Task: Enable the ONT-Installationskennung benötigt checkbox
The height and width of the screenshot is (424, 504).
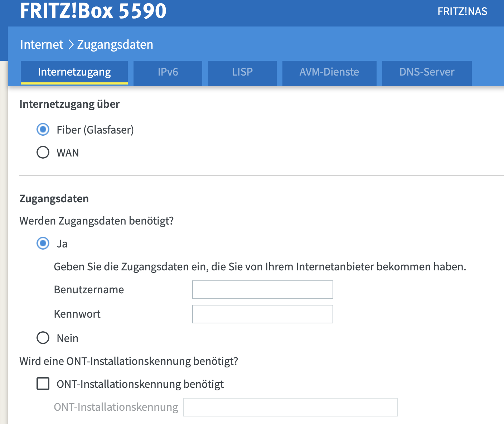Action: 43,384
